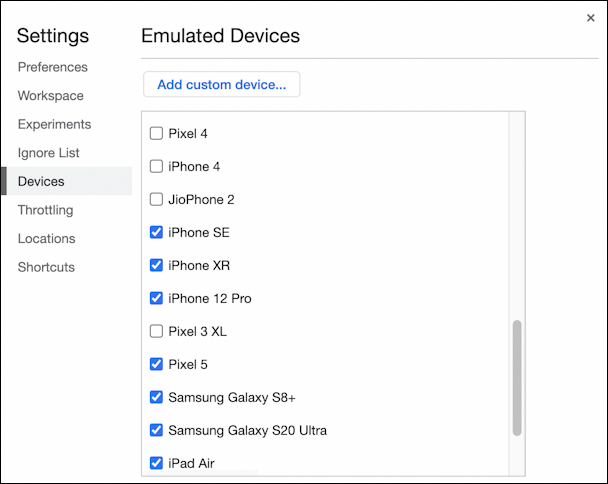Screen dimensions: 608x484
Task: Enable the Pixel 3 XL checkbox
Action: click(156, 331)
